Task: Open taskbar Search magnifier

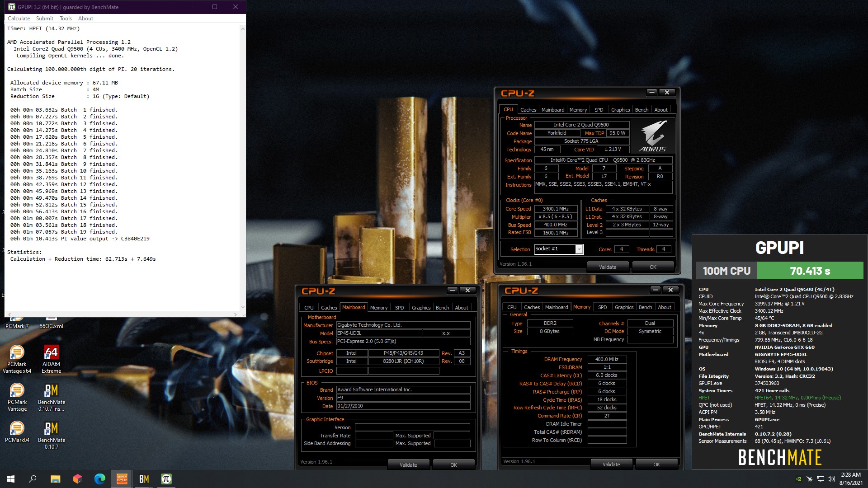Action: coord(33,479)
